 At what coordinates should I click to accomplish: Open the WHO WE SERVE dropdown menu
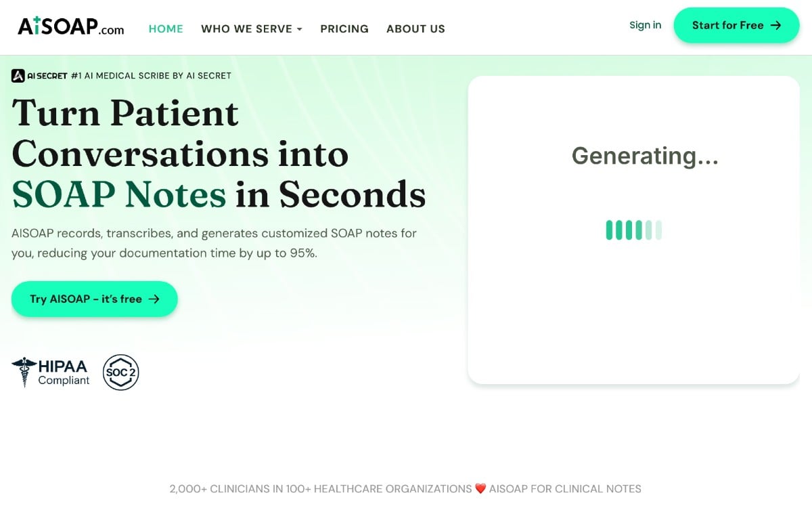[x=247, y=29]
